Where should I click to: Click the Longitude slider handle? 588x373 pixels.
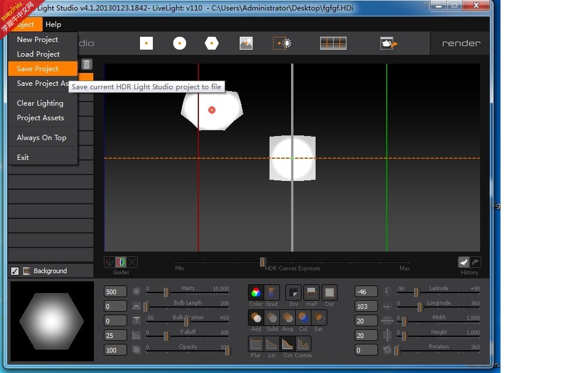click(419, 306)
